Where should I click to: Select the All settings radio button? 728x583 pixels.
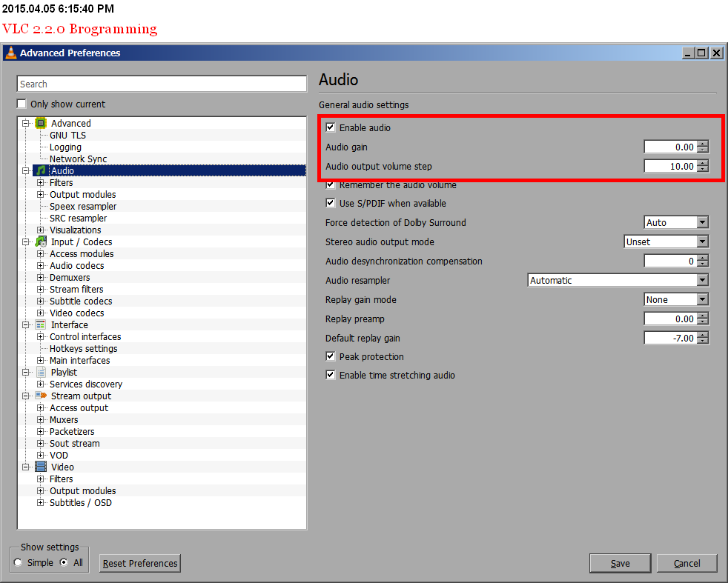pos(64,562)
